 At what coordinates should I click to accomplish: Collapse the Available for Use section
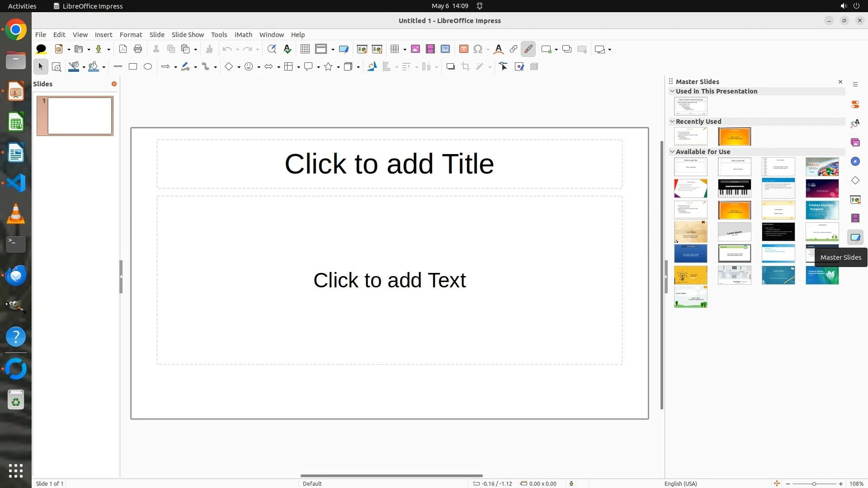[x=672, y=152]
